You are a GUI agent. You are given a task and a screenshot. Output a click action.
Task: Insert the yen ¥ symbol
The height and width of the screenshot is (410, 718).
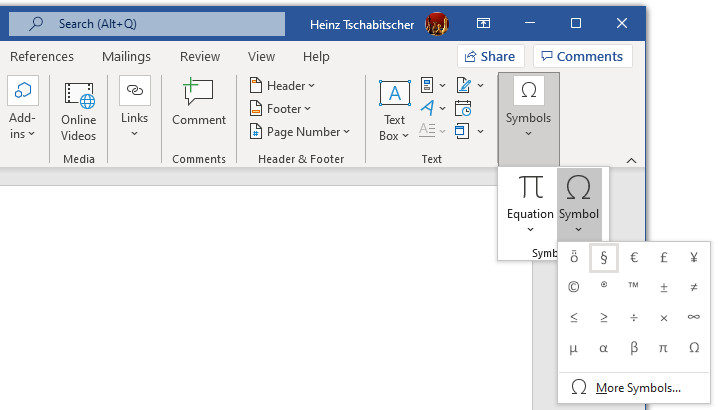pyautogui.click(x=694, y=258)
